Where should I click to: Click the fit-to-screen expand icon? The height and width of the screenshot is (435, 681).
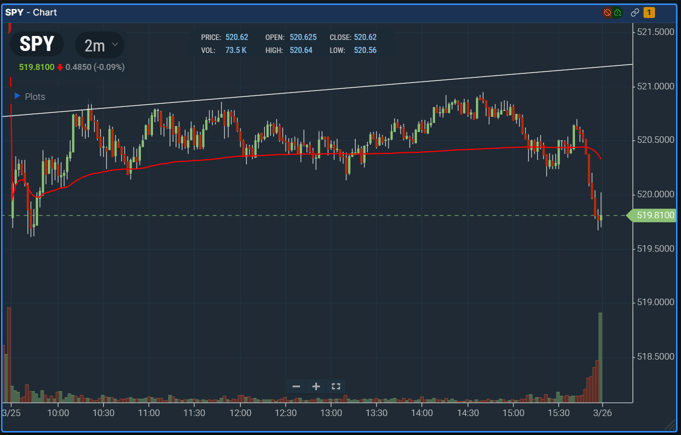[x=336, y=386]
